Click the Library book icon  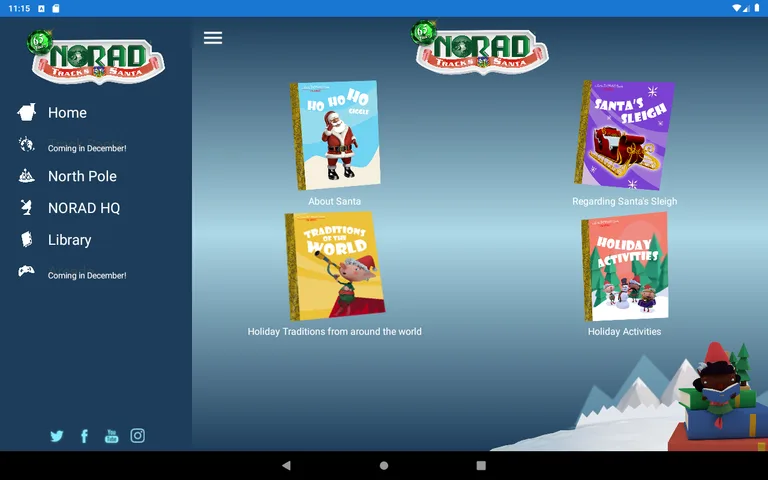(x=26, y=240)
